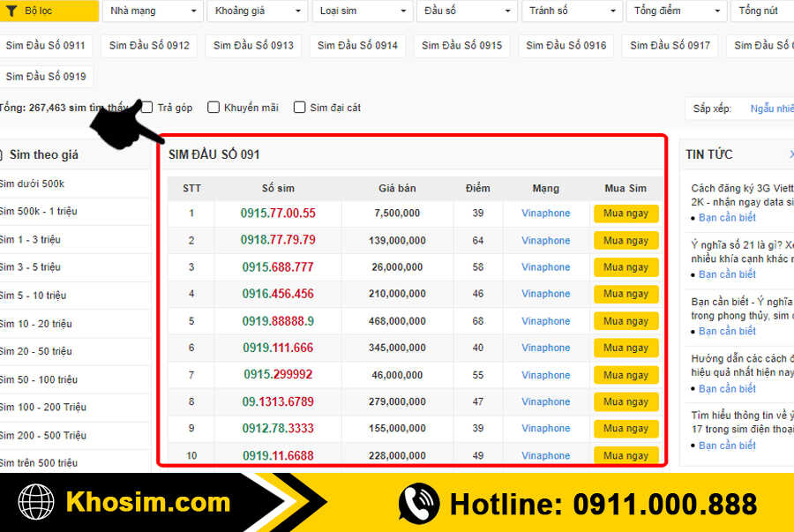Click the phone hotline icon
The image size is (794, 532).
pos(418,504)
